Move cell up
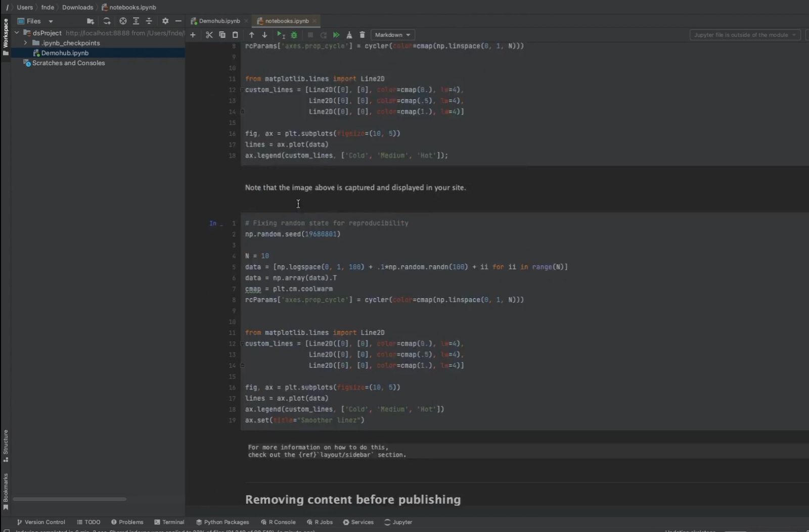This screenshot has width=809, height=532. pos(251,35)
